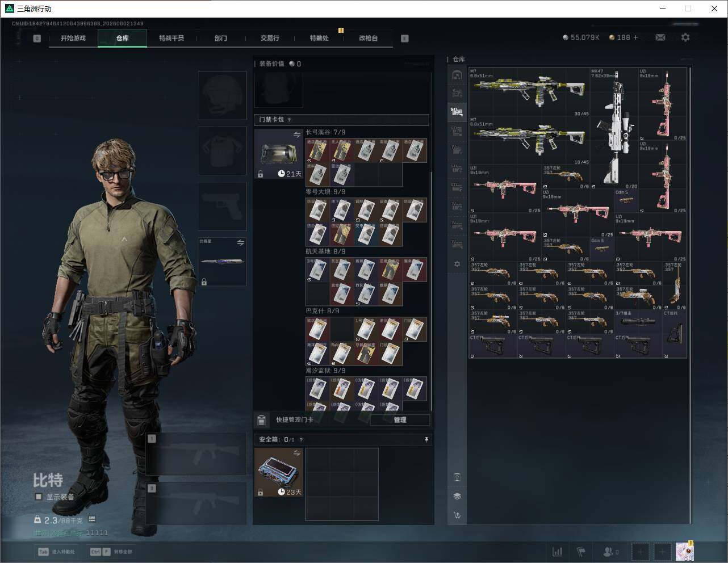Open the 改枪台 tab
This screenshot has width=728, height=563.
[x=368, y=38]
